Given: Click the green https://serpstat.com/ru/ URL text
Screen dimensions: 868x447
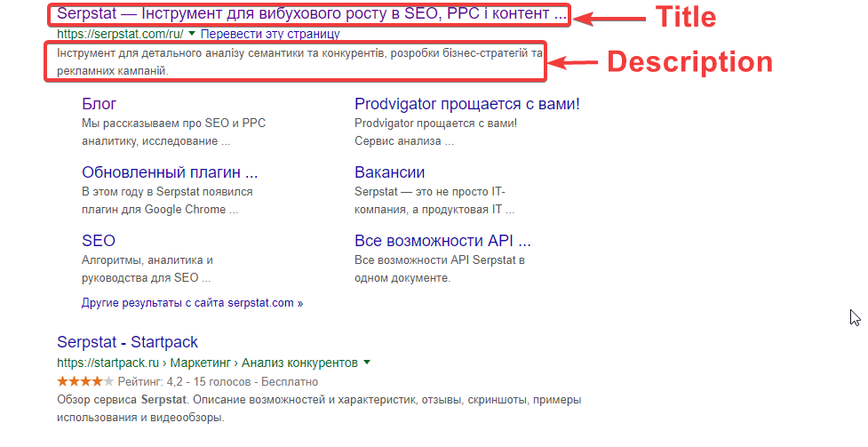Looking at the screenshot, I should tap(120, 34).
